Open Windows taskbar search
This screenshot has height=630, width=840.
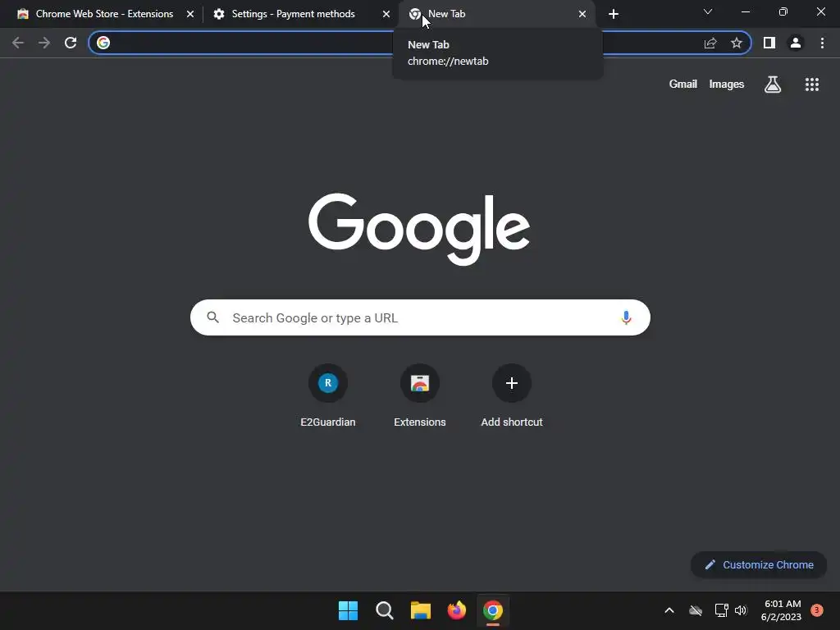click(x=385, y=610)
